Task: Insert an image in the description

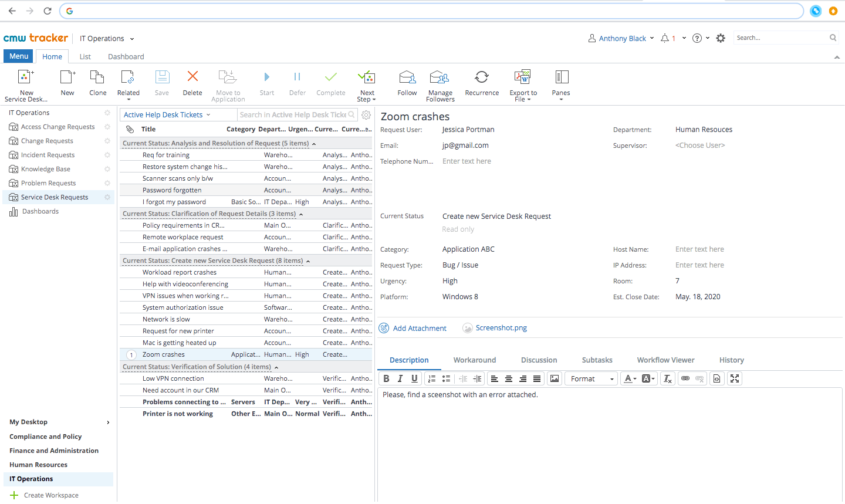Action: 555,378
